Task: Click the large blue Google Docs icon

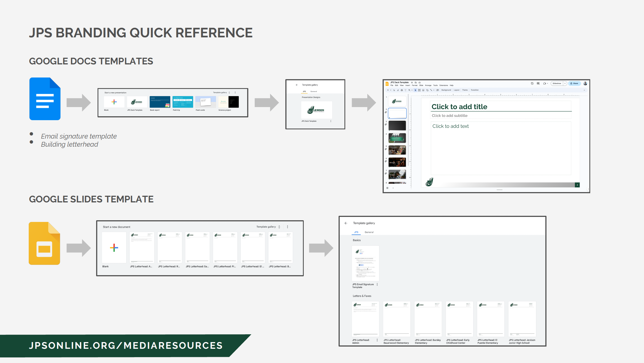Action: click(45, 99)
